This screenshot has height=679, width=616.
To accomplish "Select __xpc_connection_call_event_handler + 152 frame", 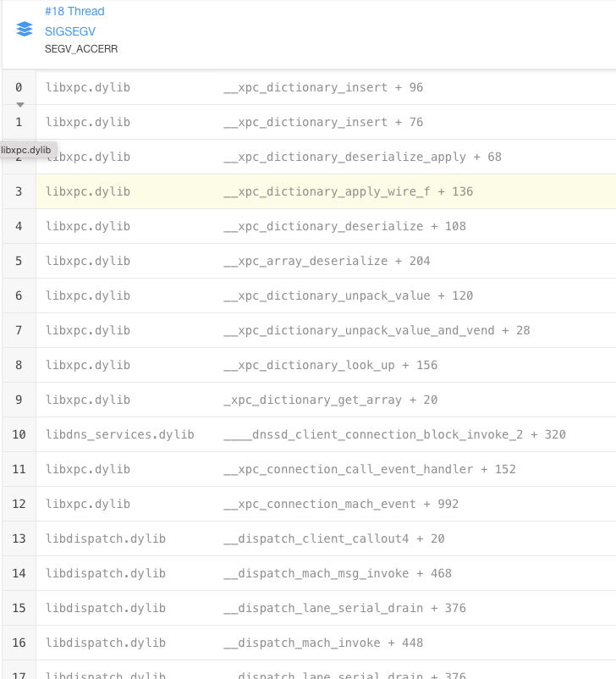I will click(368, 469).
